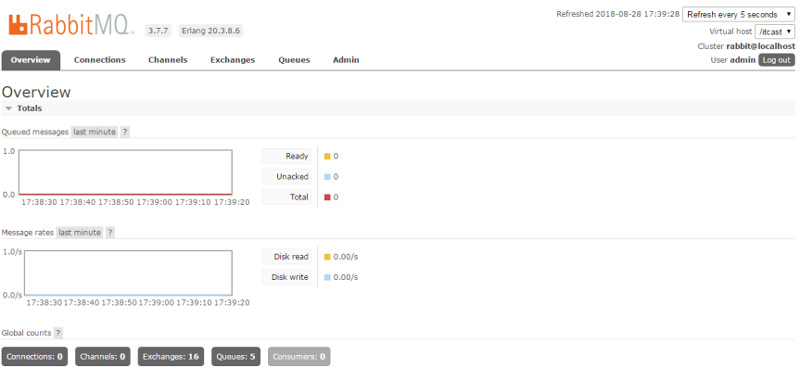
Task: Switch to the Exchanges tab
Action: 233,60
